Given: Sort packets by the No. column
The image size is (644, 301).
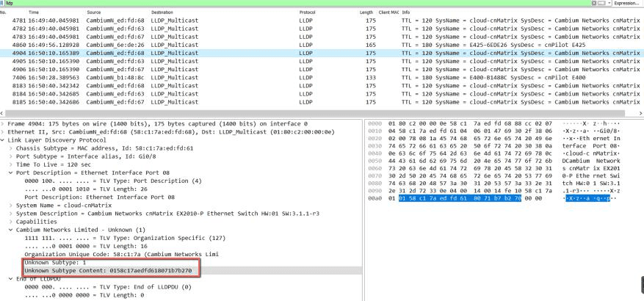Looking at the screenshot, I should click(x=3, y=12).
